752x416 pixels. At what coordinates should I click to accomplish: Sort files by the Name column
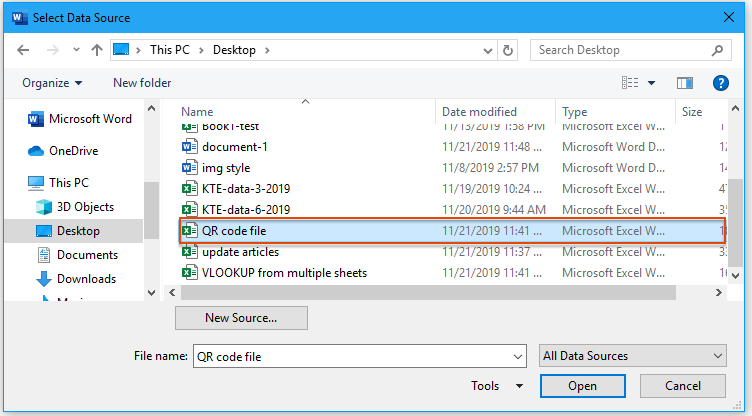(x=198, y=112)
